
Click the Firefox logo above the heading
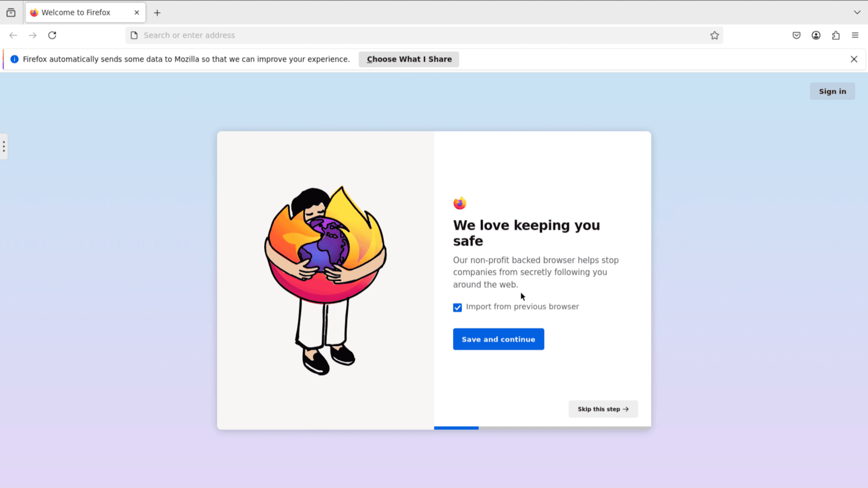(460, 203)
